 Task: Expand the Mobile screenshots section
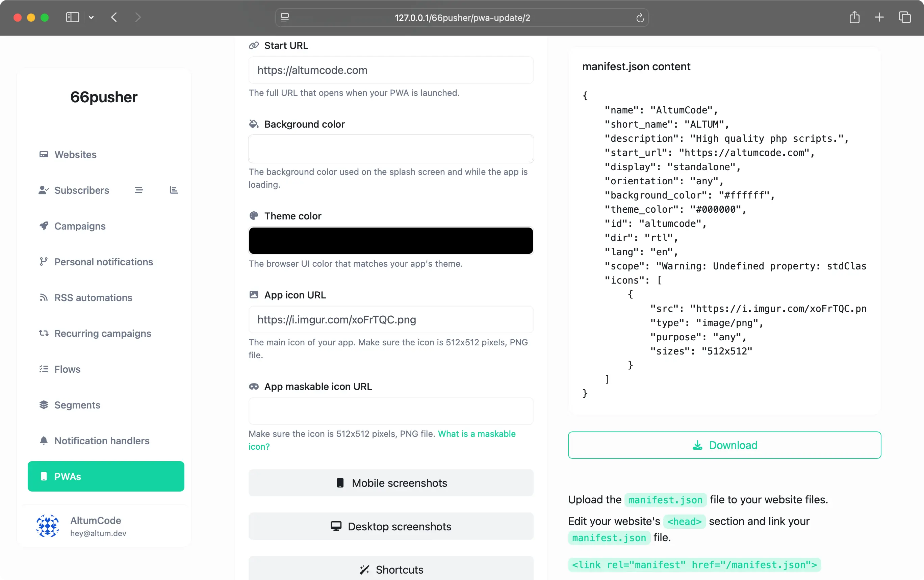[x=391, y=483]
